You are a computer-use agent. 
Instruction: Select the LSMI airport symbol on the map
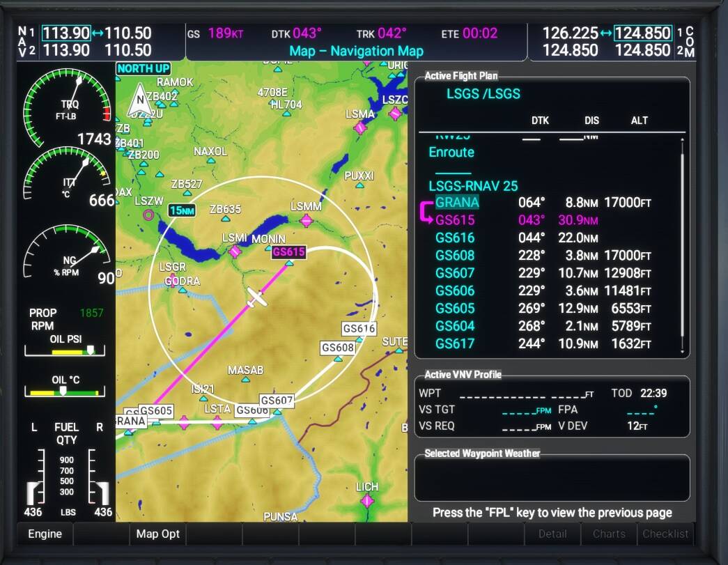click(x=235, y=251)
